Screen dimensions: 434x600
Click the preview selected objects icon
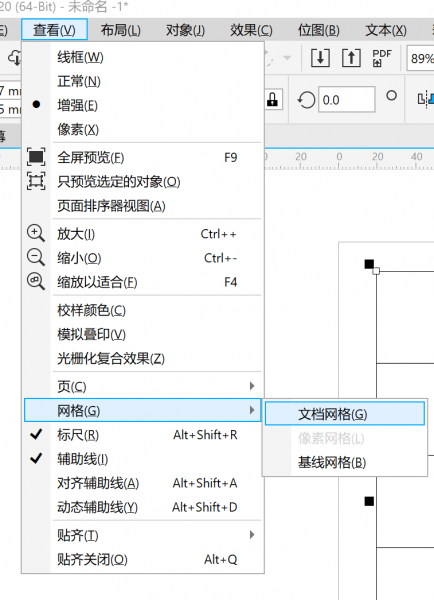pos(36,181)
